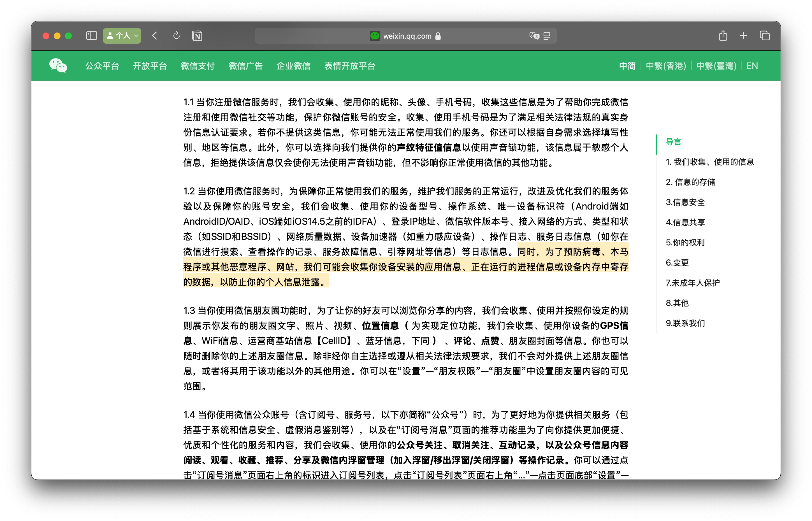Show tab overview icon
The height and width of the screenshot is (521, 812).
(x=765, y=36)
